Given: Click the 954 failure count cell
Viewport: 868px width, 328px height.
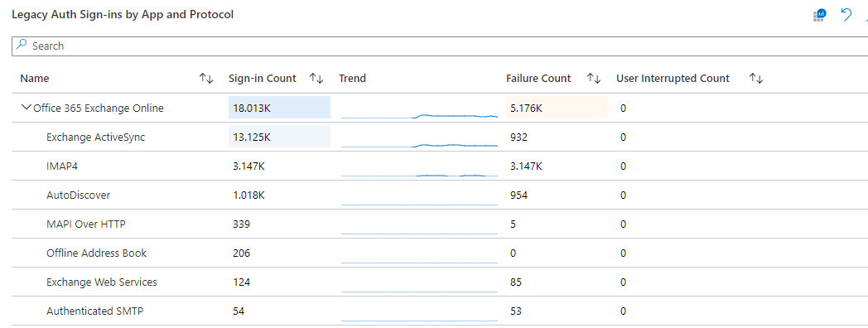Looking at the screenshot, I should pos(518,195).
